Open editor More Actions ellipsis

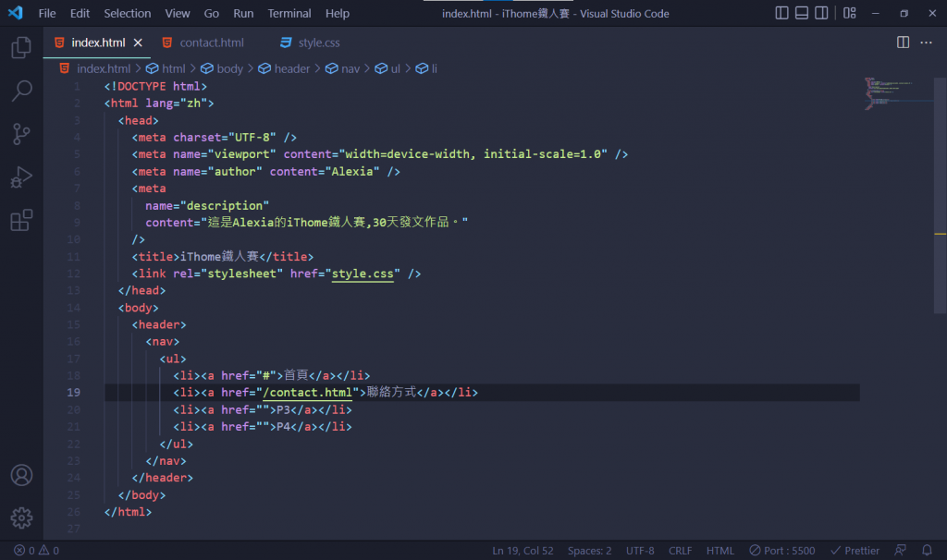point(926,43)
